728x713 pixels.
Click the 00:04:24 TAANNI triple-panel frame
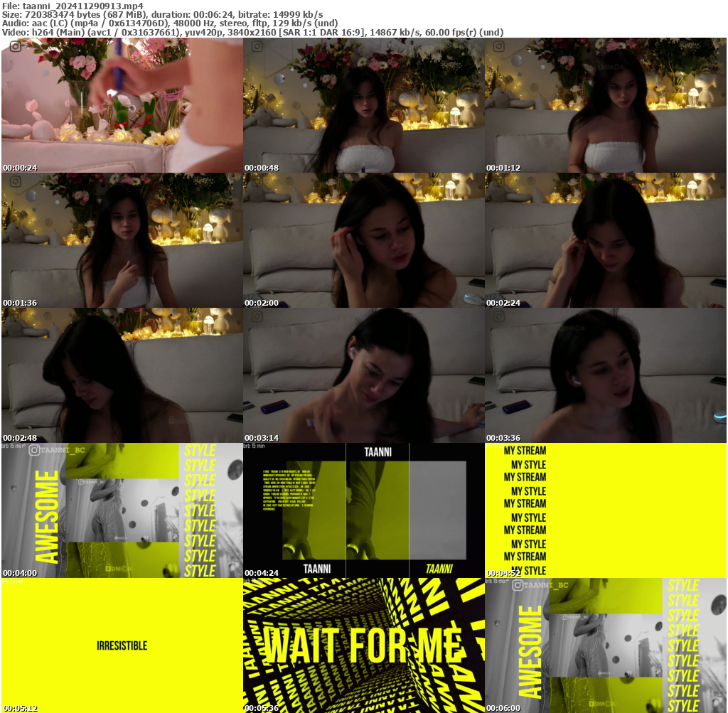point(363,510)
